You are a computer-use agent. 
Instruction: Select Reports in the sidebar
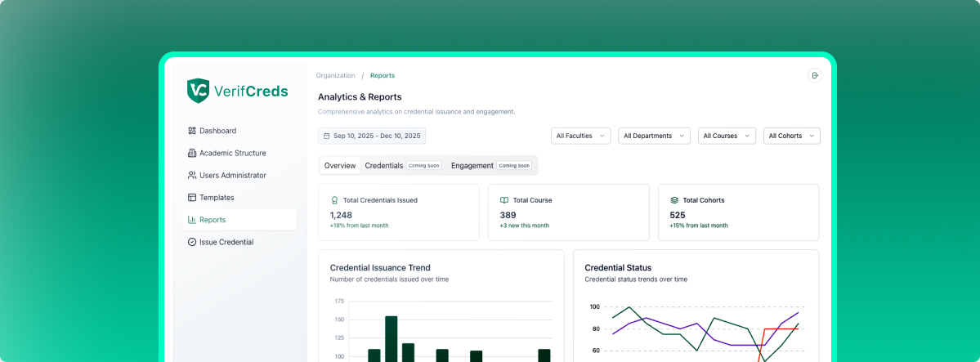click(240, 220)
